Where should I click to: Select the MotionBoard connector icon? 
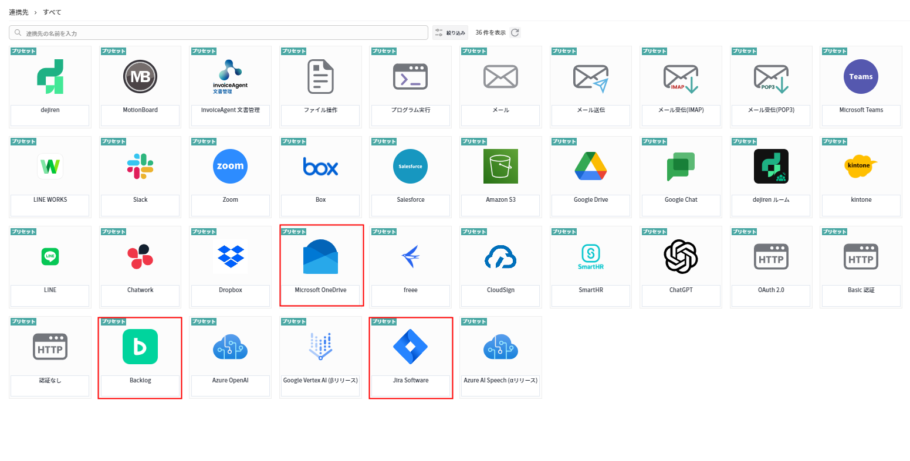(x=140, y=77)
